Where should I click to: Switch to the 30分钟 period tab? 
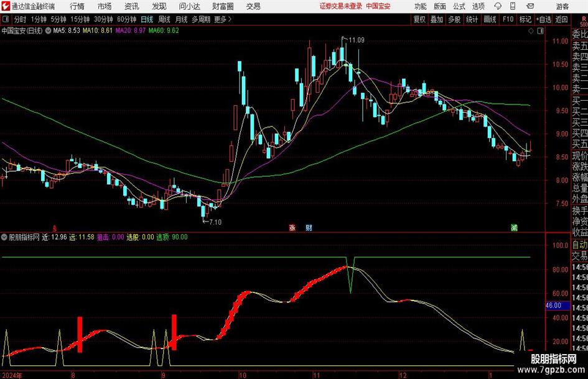(103, 19)
